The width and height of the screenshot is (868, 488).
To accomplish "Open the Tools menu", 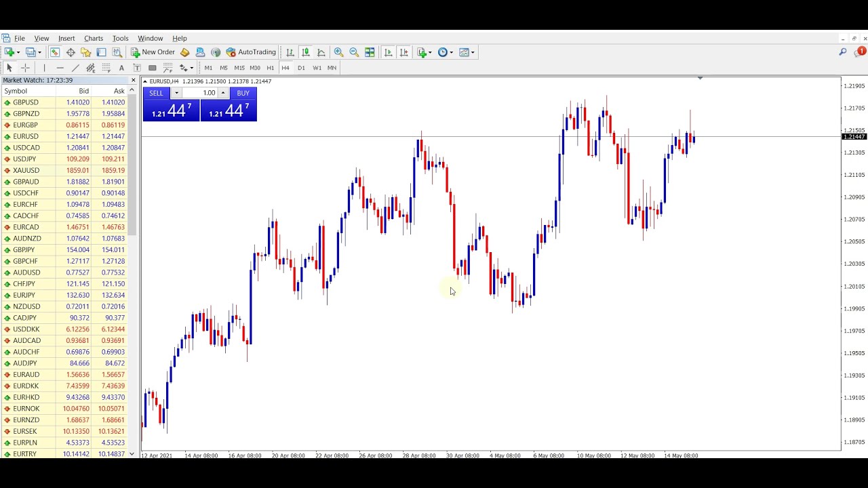I will (120, 39).
